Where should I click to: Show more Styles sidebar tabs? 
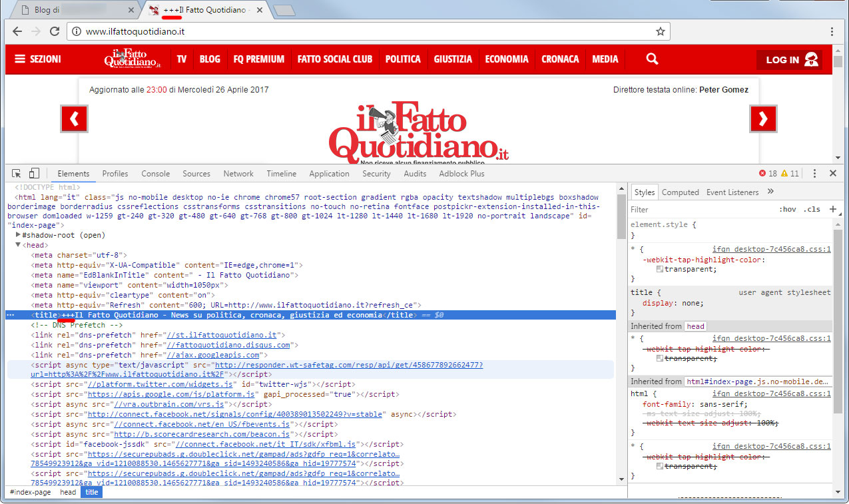770,192
